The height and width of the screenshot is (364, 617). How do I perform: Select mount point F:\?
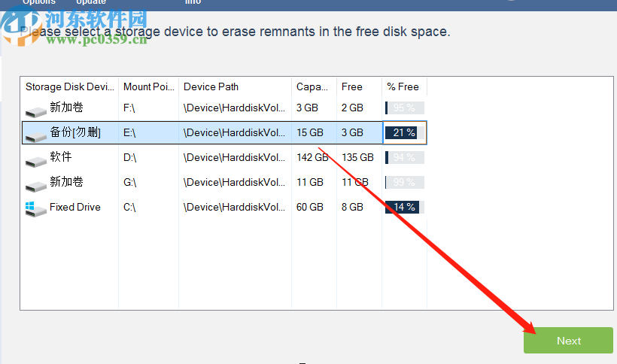(x=129, y=108)
